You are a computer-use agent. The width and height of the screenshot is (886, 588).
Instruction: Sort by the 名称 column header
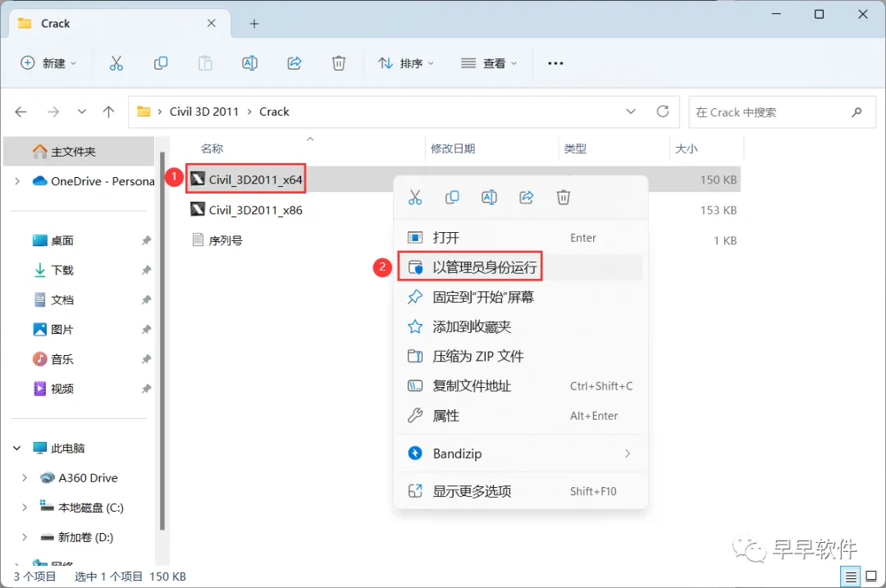tap(212, 148)
